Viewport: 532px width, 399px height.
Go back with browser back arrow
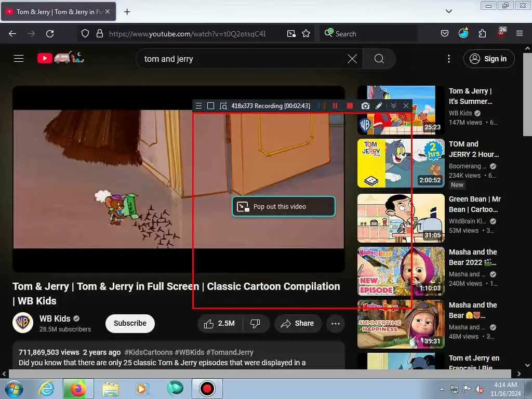[12, 34]
